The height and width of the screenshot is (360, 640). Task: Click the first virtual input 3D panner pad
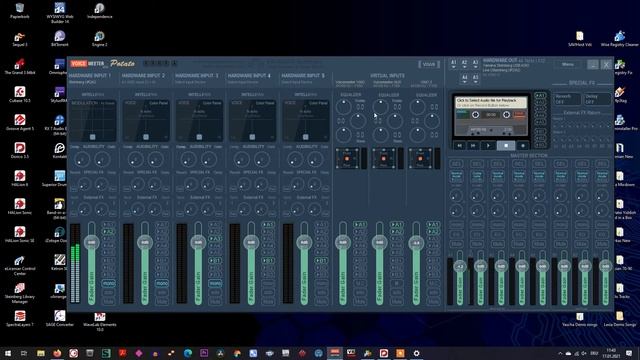click(x=347, y=158)
